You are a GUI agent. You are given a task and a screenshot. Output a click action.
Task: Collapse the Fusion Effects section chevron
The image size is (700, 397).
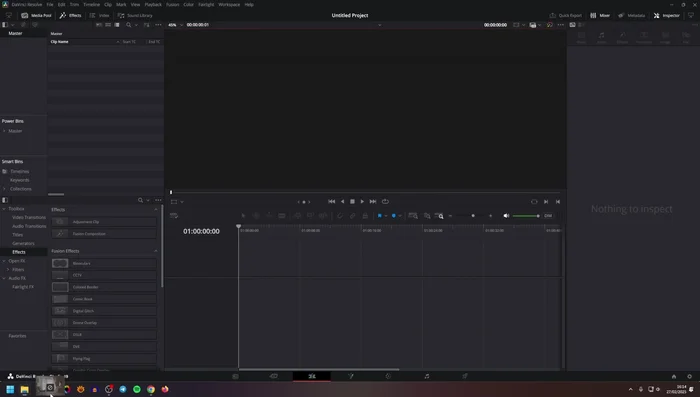point(156,251)
